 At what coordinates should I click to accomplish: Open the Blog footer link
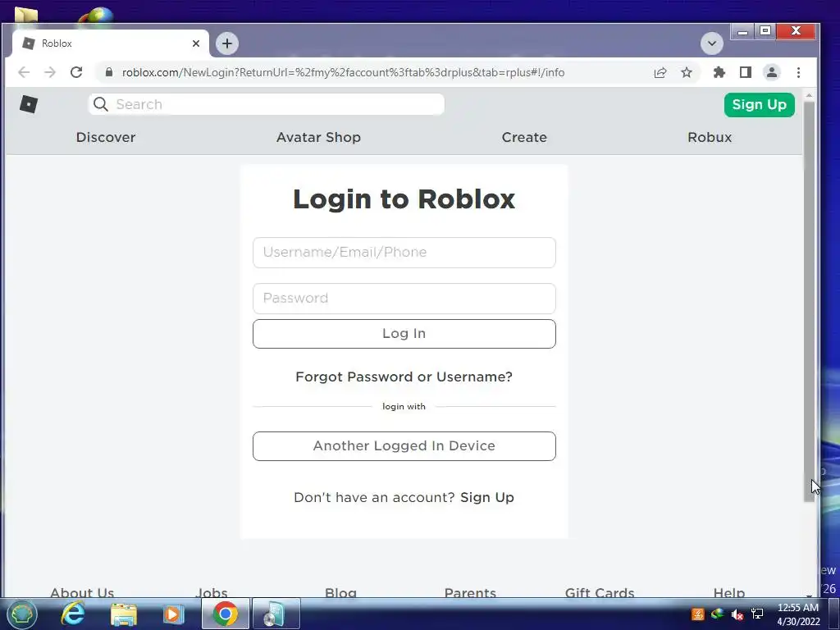pos(340,592)
